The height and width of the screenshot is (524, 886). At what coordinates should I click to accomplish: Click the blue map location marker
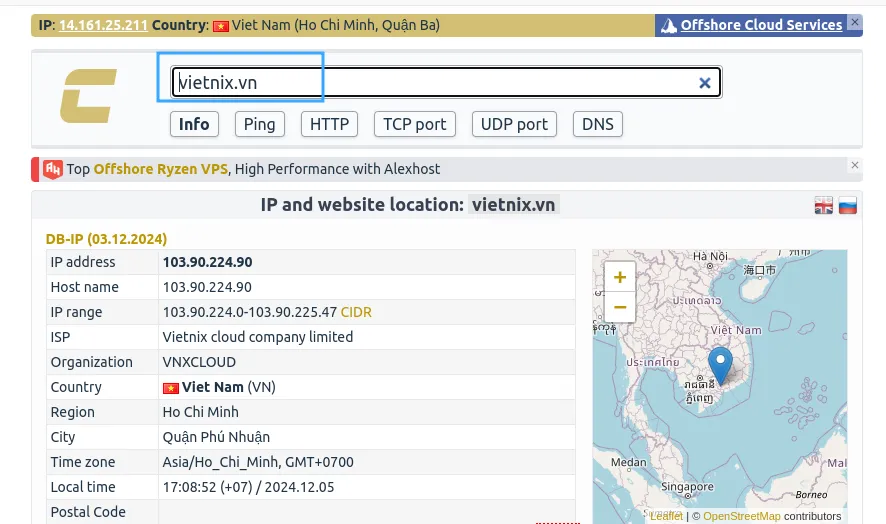pyautogui.click(x=720, y=366)
